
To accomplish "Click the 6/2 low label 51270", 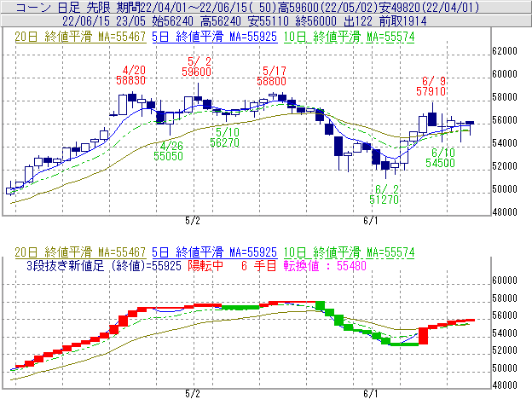I will (x=384, y=200).
